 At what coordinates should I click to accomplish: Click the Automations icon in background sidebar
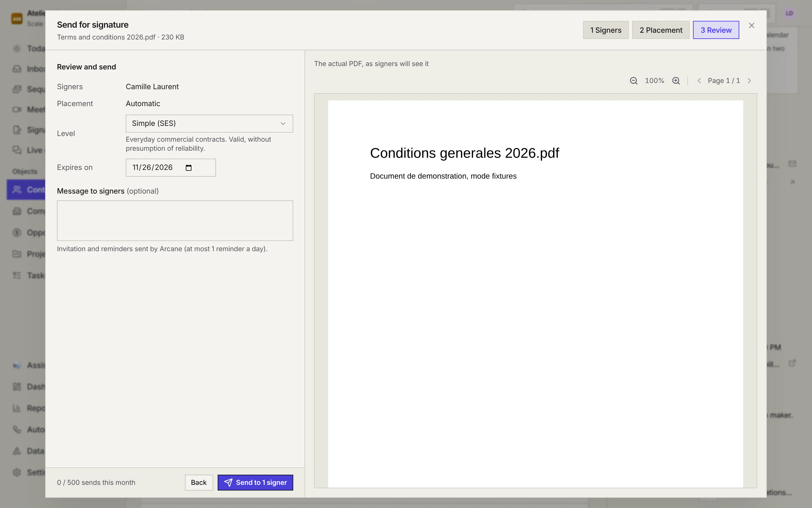pos(17,429)
